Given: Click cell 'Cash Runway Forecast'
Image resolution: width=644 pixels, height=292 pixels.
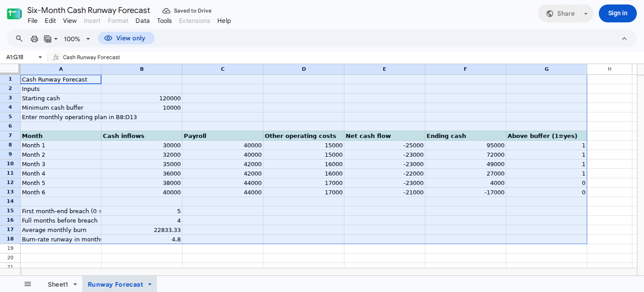Looking at the screenshot, I should 61,79.
